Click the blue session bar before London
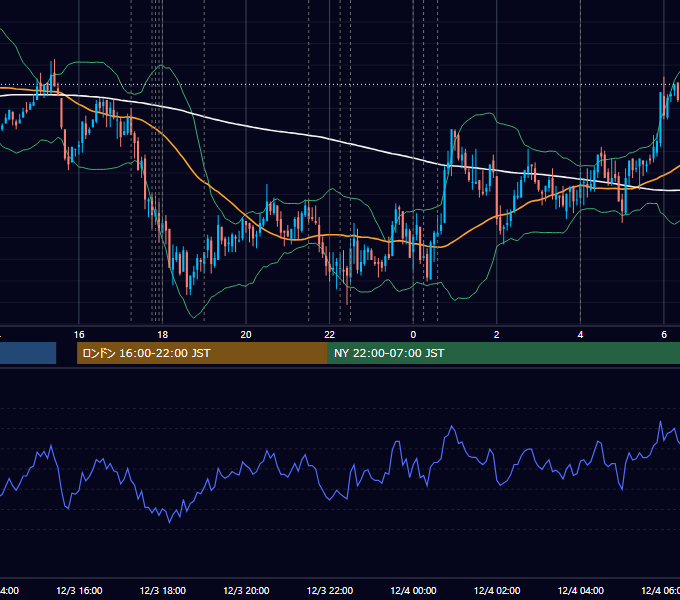This screenshot has height=600, width=680. point(28,353)
